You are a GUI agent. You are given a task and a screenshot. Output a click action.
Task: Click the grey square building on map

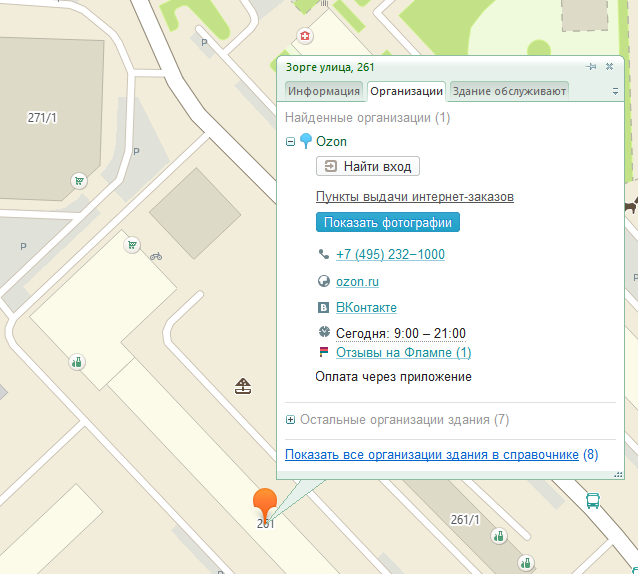(195, 213)
